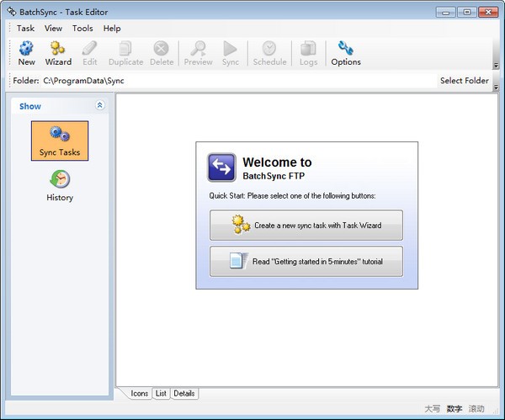Click Create a new sync task button
505x420 pixels.
pos(306,226)
